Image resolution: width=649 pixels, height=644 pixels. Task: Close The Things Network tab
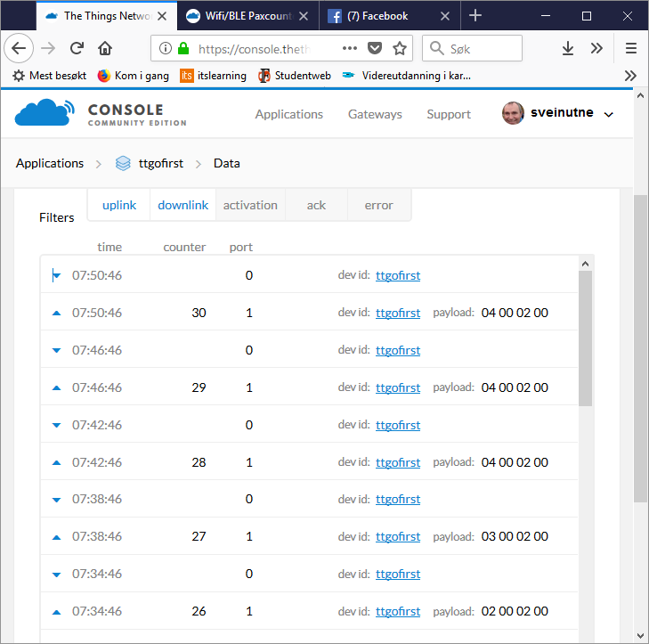(x=162, y=16)
